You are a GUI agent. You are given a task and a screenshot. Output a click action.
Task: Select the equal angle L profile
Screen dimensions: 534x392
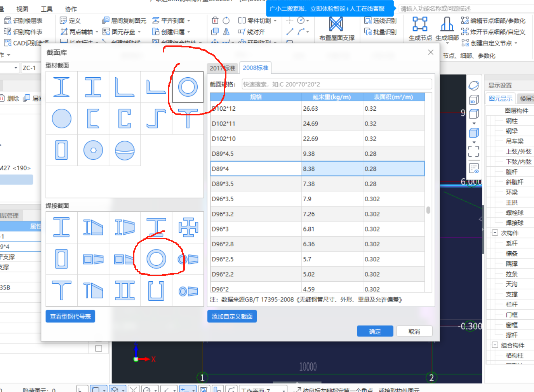coord(124,87)
